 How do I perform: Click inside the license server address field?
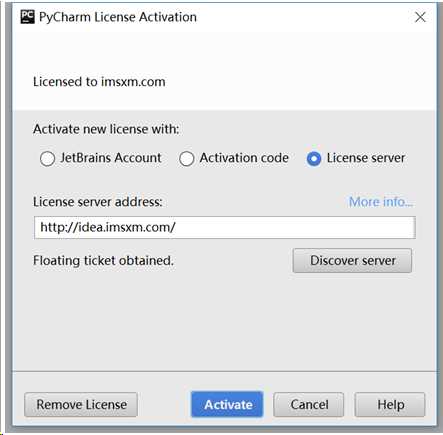point(225,227)
